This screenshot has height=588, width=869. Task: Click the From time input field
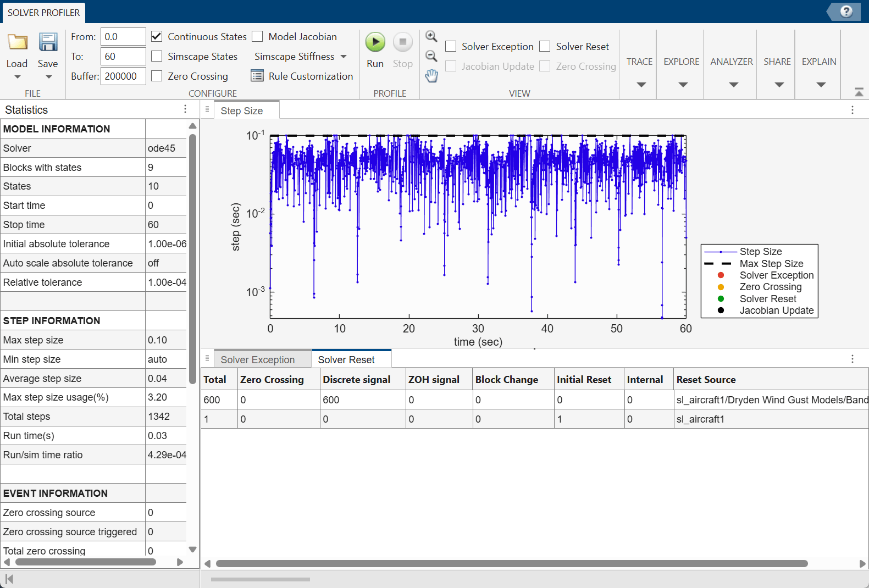click(123, 36)
